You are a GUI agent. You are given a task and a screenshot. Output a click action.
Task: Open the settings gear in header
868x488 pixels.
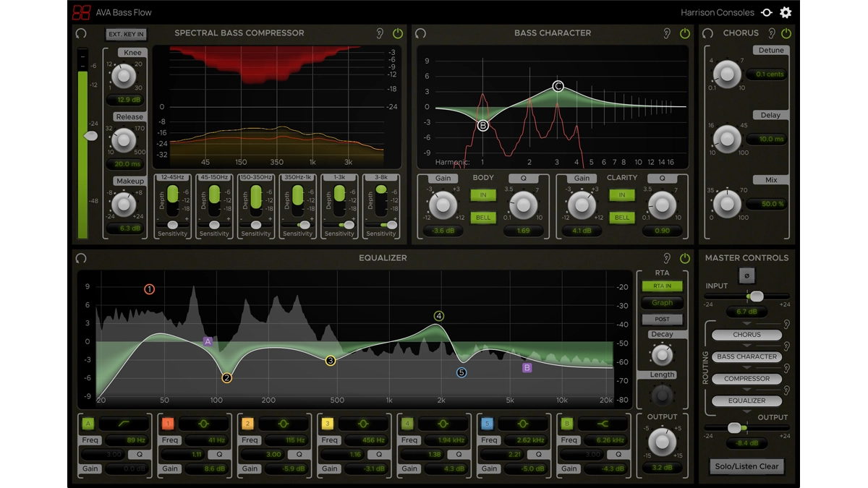pos(786,12)
